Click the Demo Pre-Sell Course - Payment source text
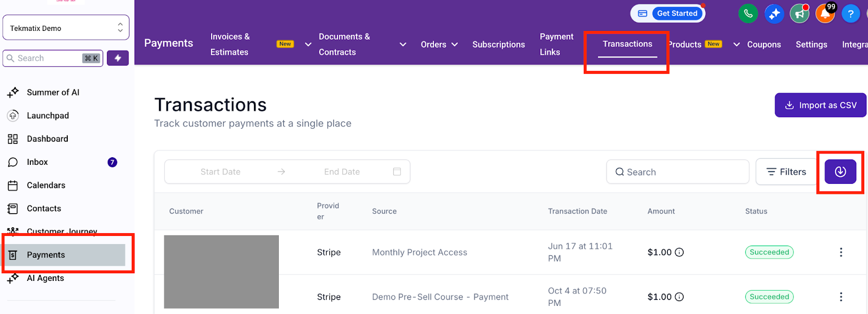868x314 pixels. (440, 297)
